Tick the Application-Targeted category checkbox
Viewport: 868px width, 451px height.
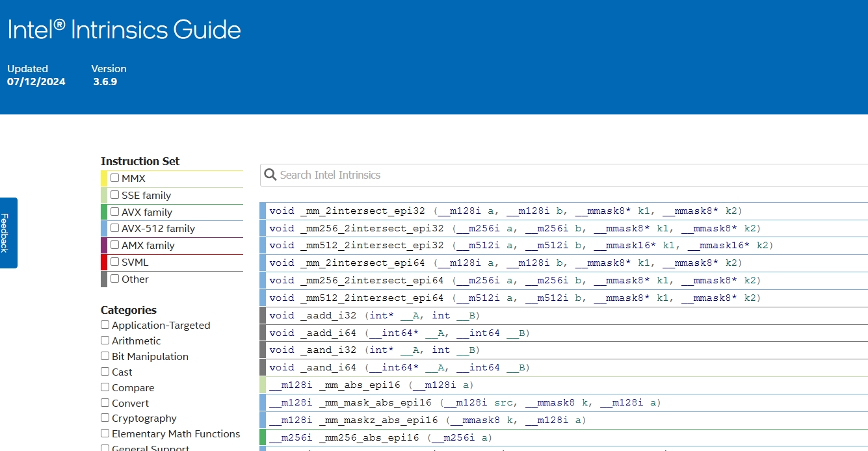tap(105, 325)
